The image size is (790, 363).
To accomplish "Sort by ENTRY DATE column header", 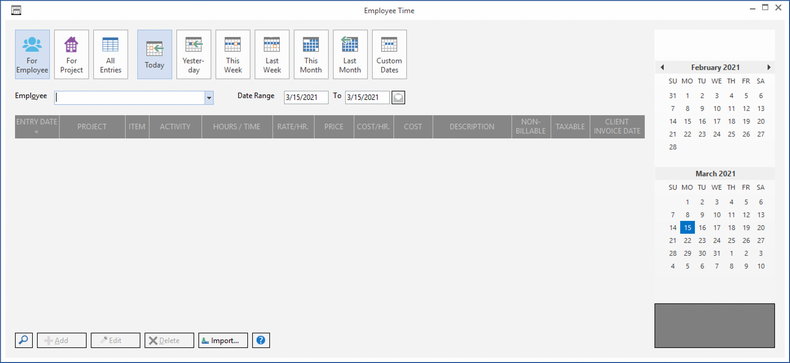I will click(37, 127).
